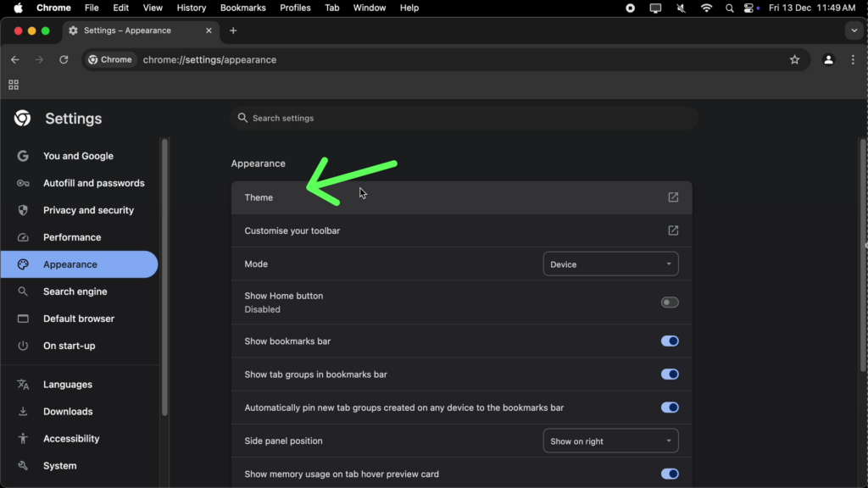
Task: Click the back navigation arrow
Action: pyautogui.click(x=15, y=60)
